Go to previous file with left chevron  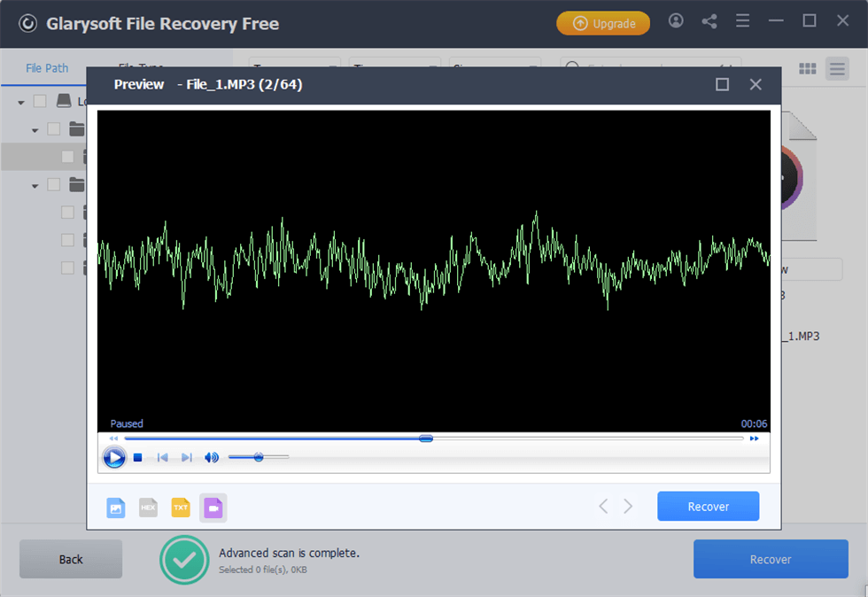click(x=603, y=507)
